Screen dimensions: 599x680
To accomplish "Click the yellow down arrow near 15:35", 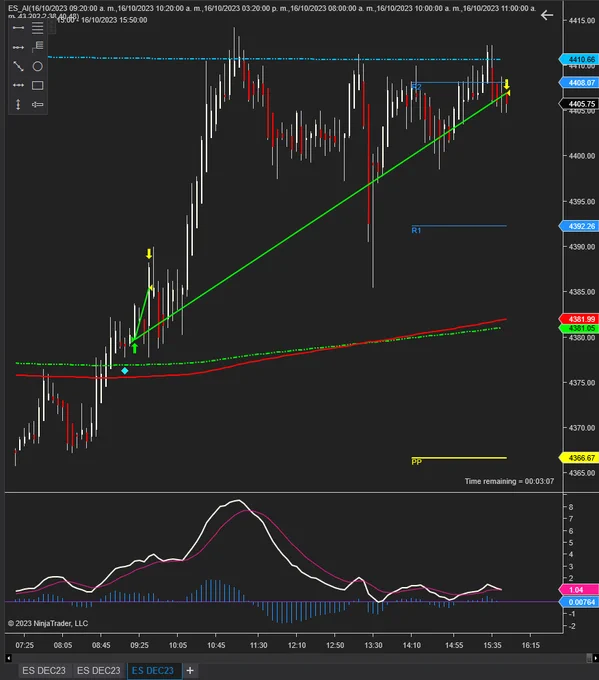I will click(506, 84).
